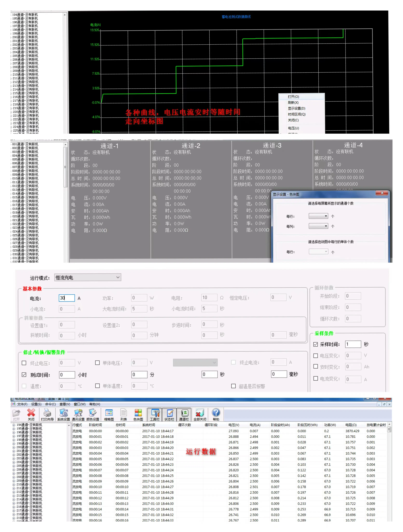Click the inner document minimize icon right of the menu bar
This screenshot has height=532, width=403.
pos(379,404)
